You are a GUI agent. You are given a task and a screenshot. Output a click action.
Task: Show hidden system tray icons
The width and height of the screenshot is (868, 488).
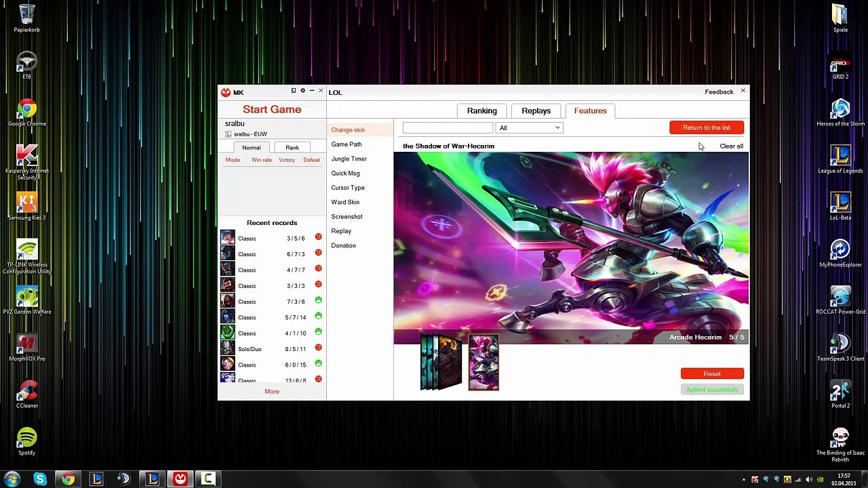click(x=744, y=480)
